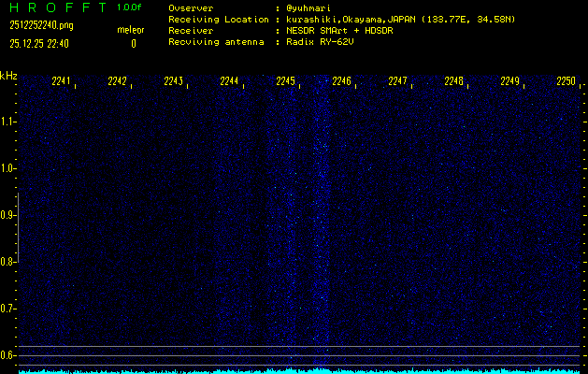Click the 0.7 kHz axis label
The width and height of the screenshot is (588, 374).
pyautogui.click(x=7, y=309)
